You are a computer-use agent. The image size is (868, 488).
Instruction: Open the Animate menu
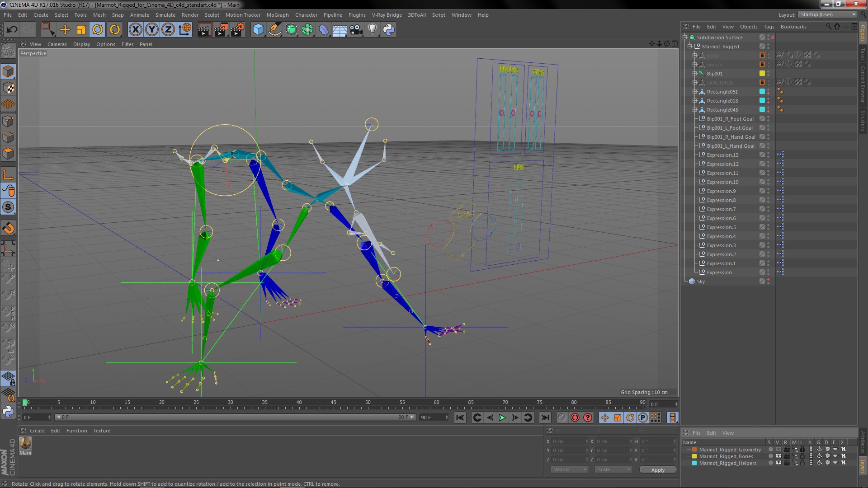click(139, 14)
